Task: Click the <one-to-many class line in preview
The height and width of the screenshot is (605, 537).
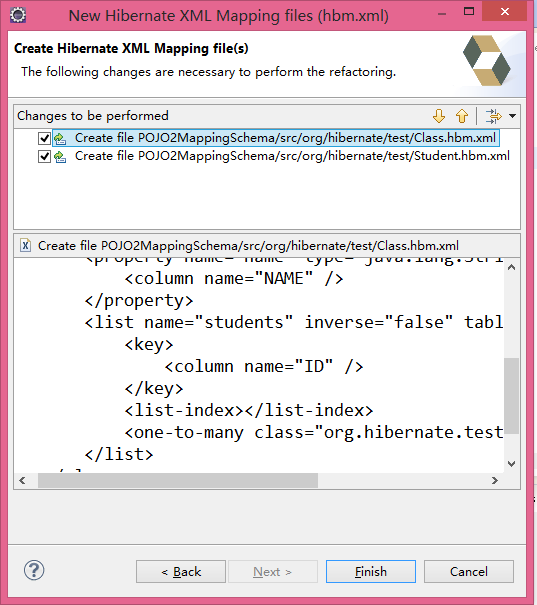Action: [x=314, y=433]
